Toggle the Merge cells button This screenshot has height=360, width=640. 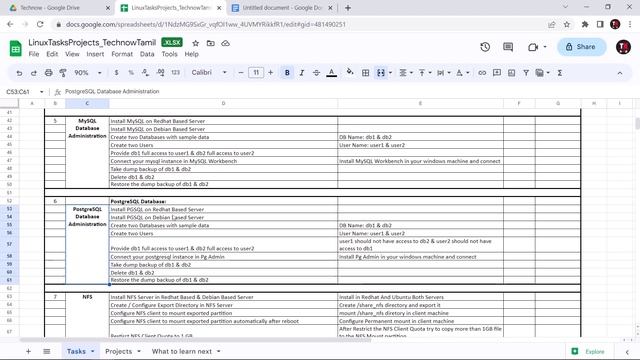[x=380, y=73]
